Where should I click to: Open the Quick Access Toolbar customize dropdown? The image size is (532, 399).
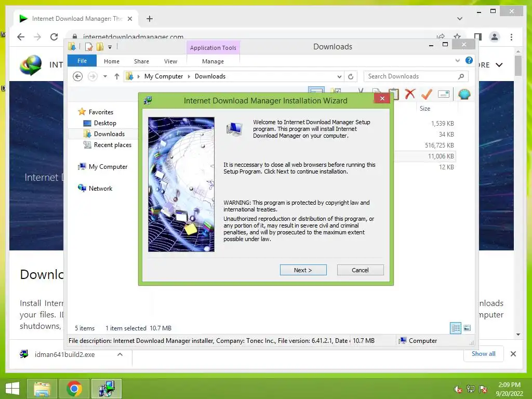[110, 47]
